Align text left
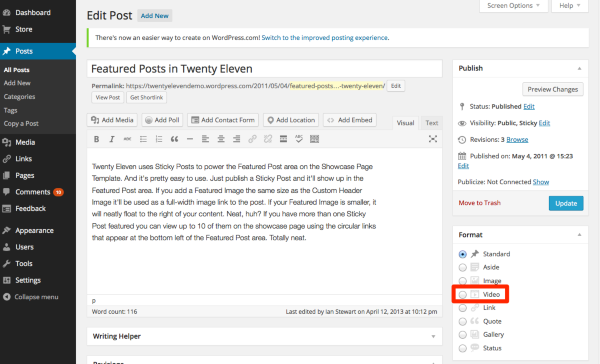600x364 pixels. pyautogui.click(x=205, y=139)
